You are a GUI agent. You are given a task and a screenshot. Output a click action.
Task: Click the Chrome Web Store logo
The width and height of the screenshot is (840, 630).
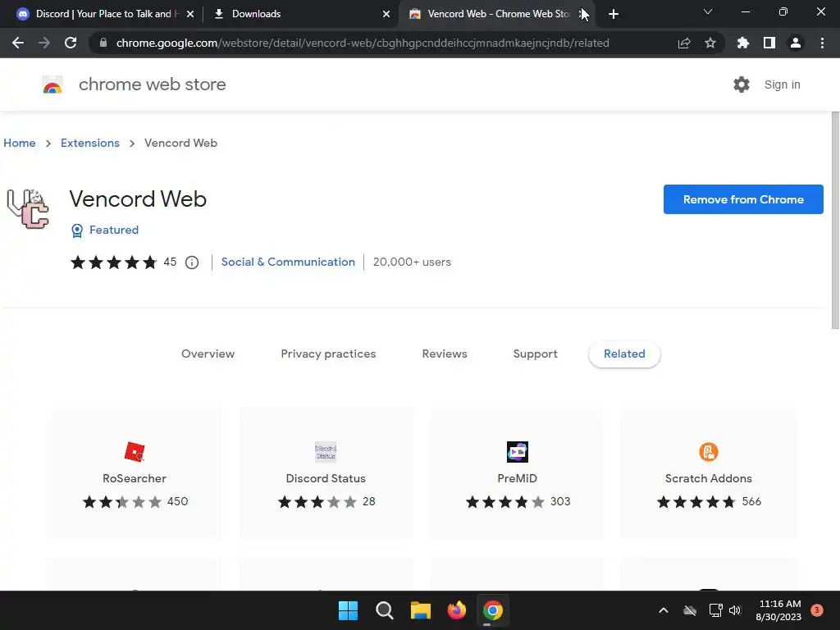click(x=52, y=84)
